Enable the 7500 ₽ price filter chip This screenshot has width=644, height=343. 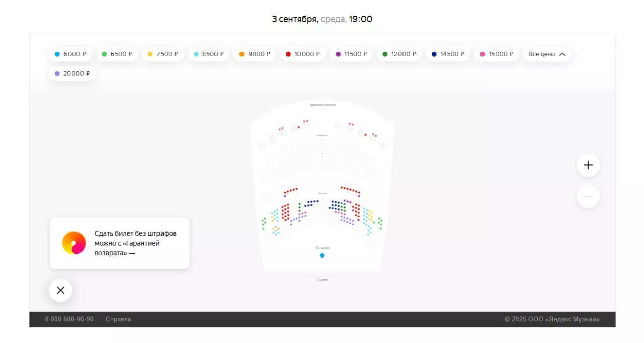[163, 54]
